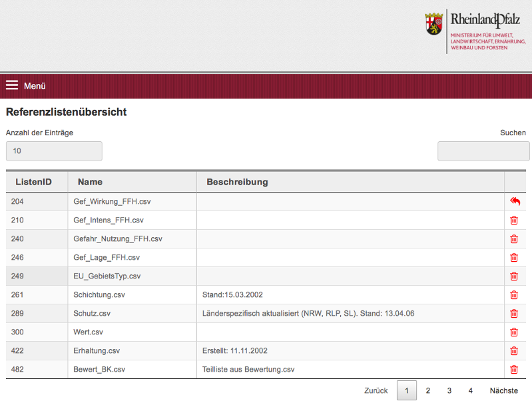
Task: Delete Bewert_BK.csv with the trash icon
Action: [514, 370]
